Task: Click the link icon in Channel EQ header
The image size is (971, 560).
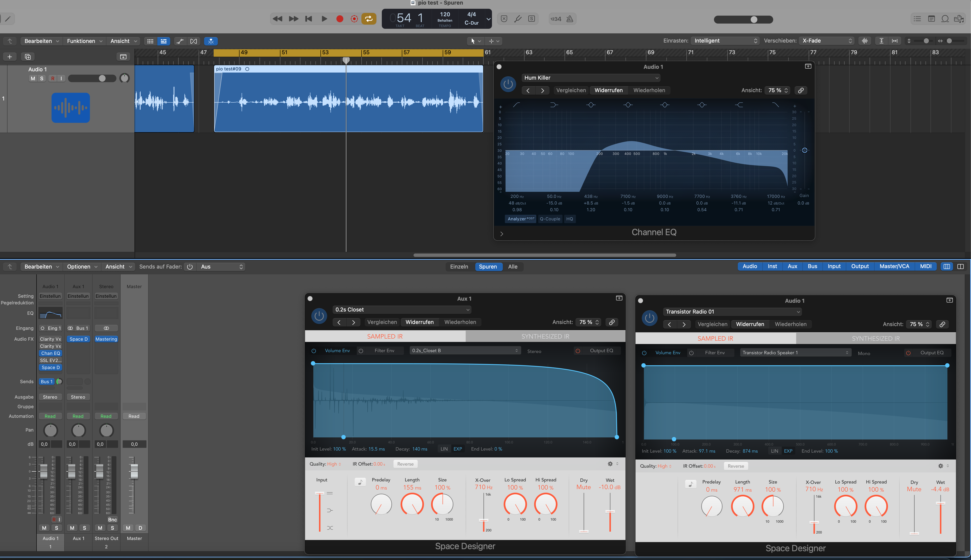Action: [801, 90]
